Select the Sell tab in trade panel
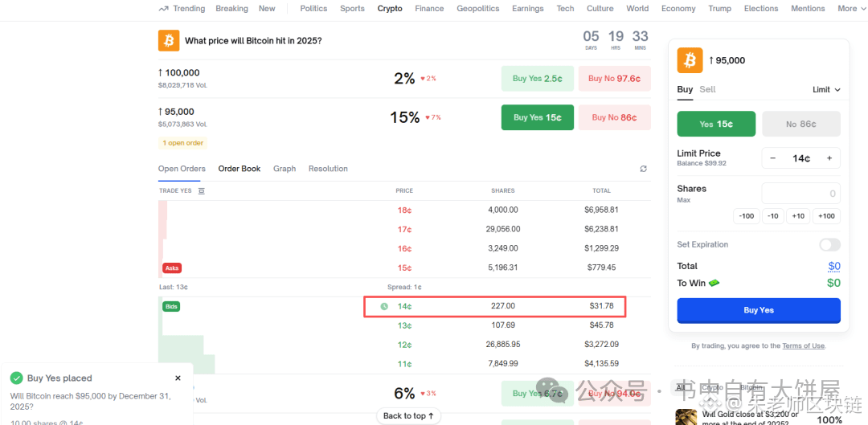The image size is (868, 425). [707, 89]
